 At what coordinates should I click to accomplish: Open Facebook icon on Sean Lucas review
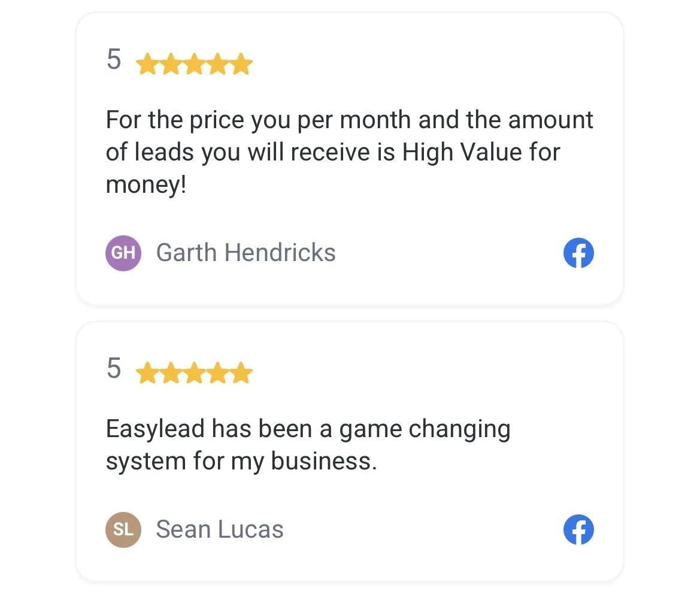pyautogui.click(x=578, y=530)
